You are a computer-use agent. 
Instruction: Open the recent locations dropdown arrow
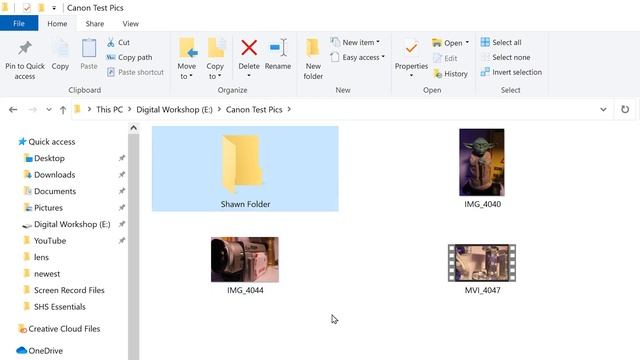[x=49, y=109]
